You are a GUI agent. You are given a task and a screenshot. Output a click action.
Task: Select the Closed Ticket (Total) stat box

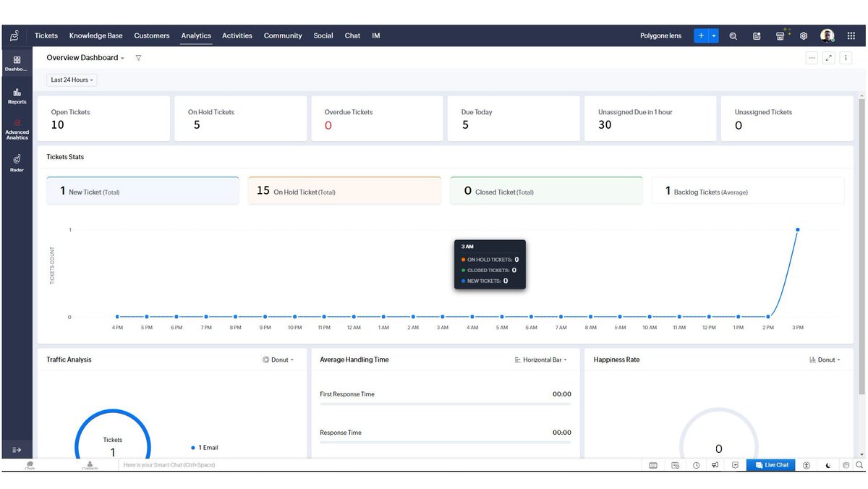[546, 190]
